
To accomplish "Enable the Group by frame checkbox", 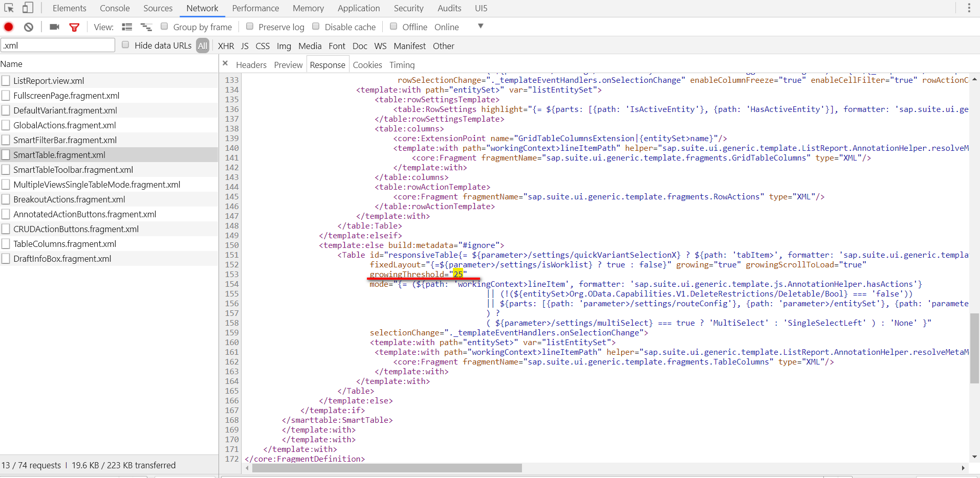I will click(x=164, y=26).
